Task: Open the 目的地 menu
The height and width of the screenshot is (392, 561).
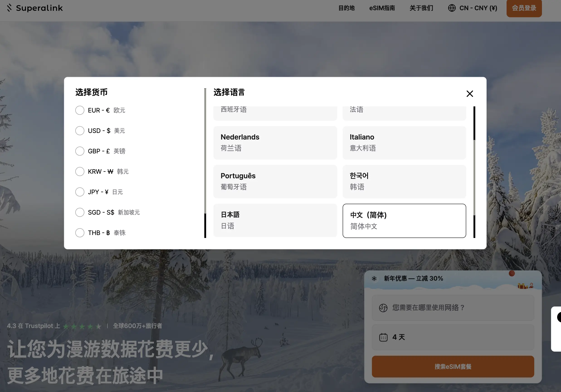Action: click(x=346, y=8)
